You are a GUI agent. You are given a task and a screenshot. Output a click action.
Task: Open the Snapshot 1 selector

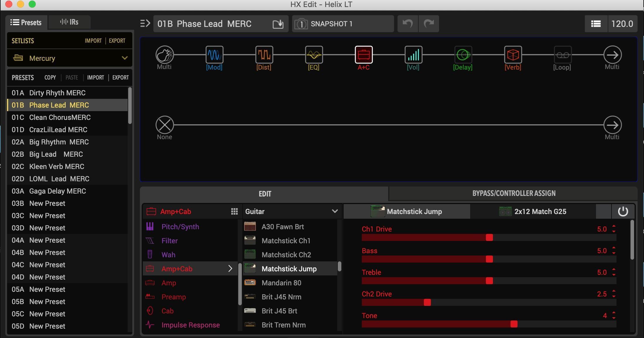(342, 24)
